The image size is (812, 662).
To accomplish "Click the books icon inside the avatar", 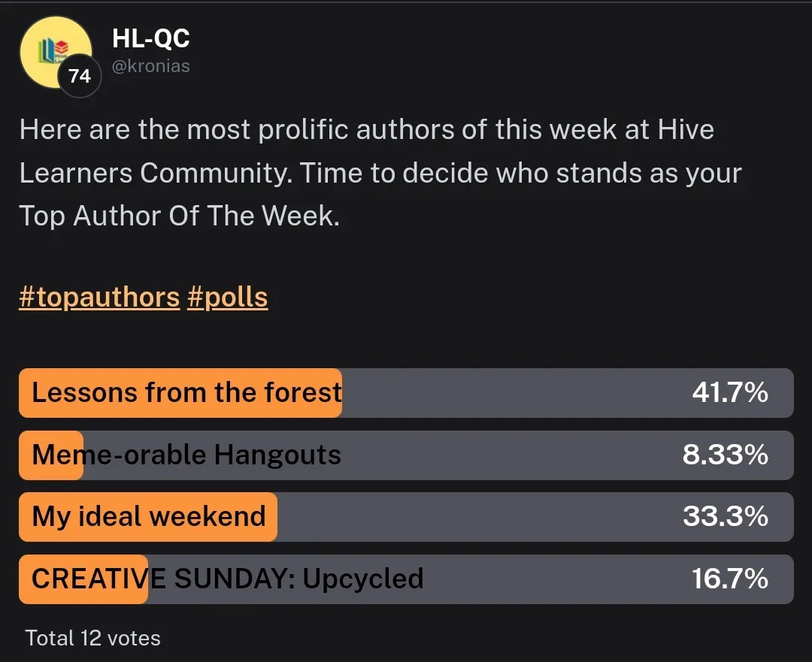I will tap(52, 50).
